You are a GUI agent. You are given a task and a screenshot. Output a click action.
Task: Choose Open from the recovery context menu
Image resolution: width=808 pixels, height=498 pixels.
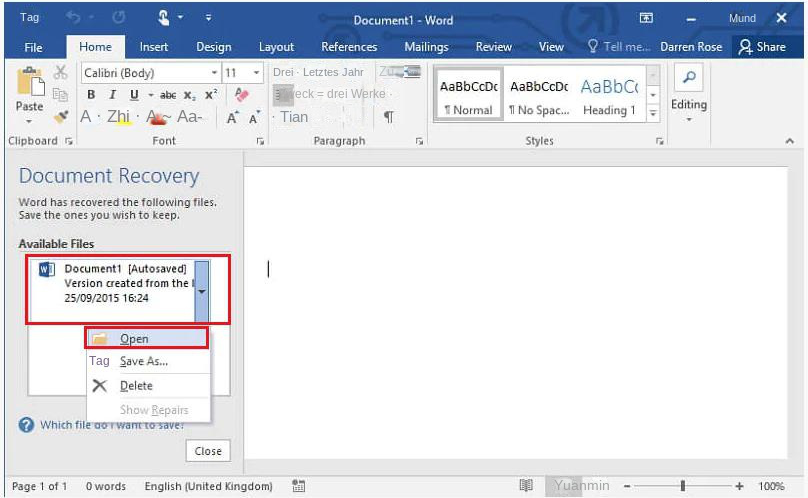pyautogui.click(x=147, y=338)
